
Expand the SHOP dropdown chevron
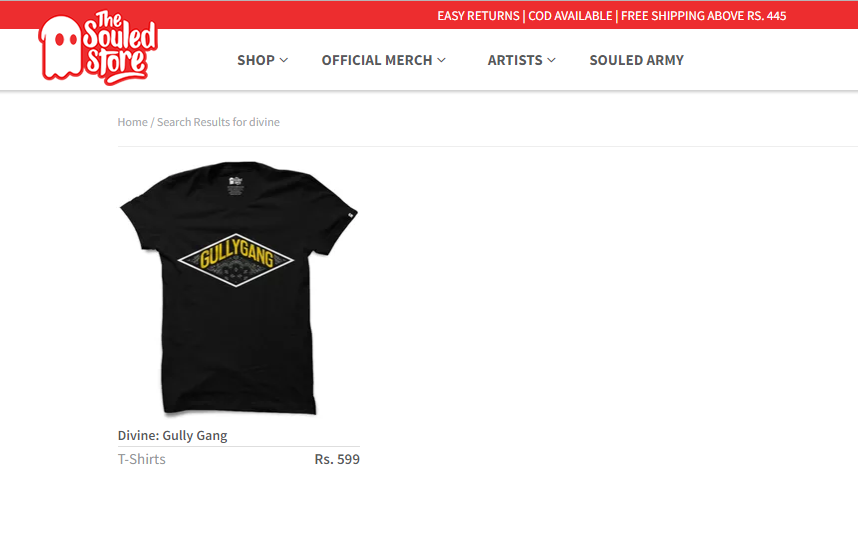pos(283,60)
